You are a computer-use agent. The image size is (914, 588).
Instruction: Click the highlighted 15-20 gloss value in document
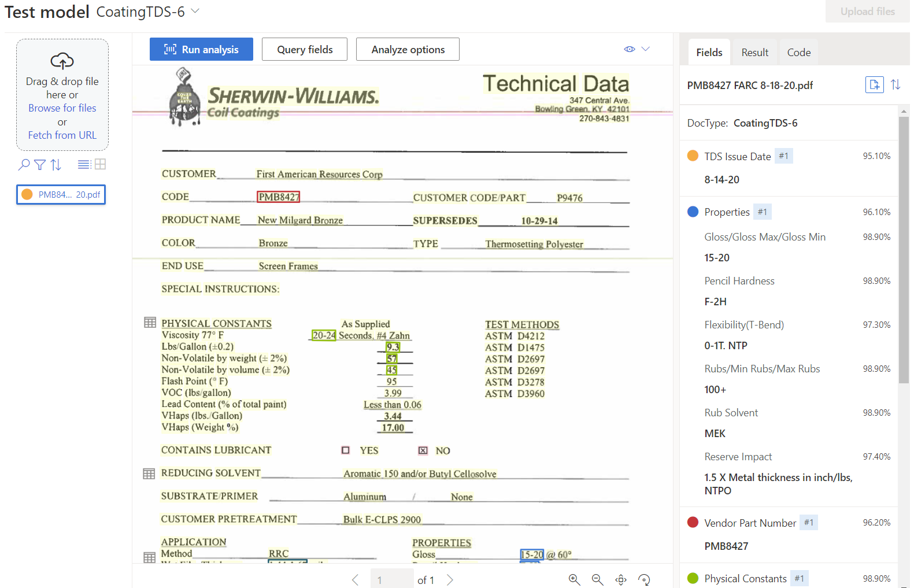point(532,554)
